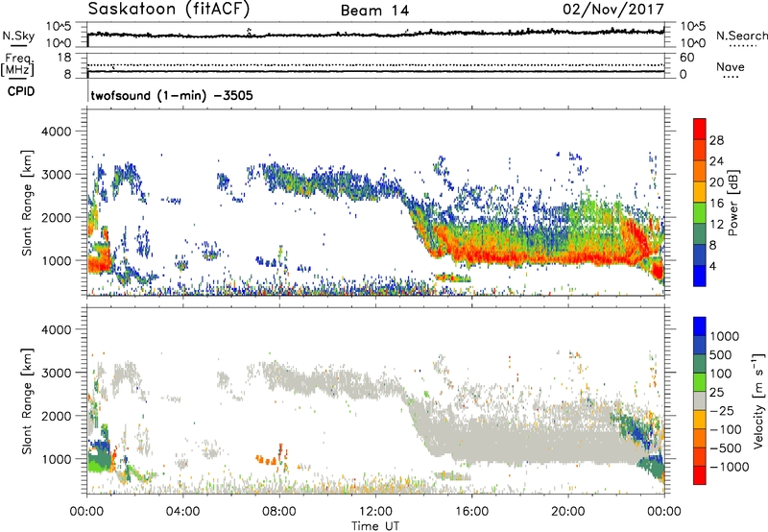Click inside the velocity range-time plot
This screenshot has width=768, height=532.
click(375, 400)
